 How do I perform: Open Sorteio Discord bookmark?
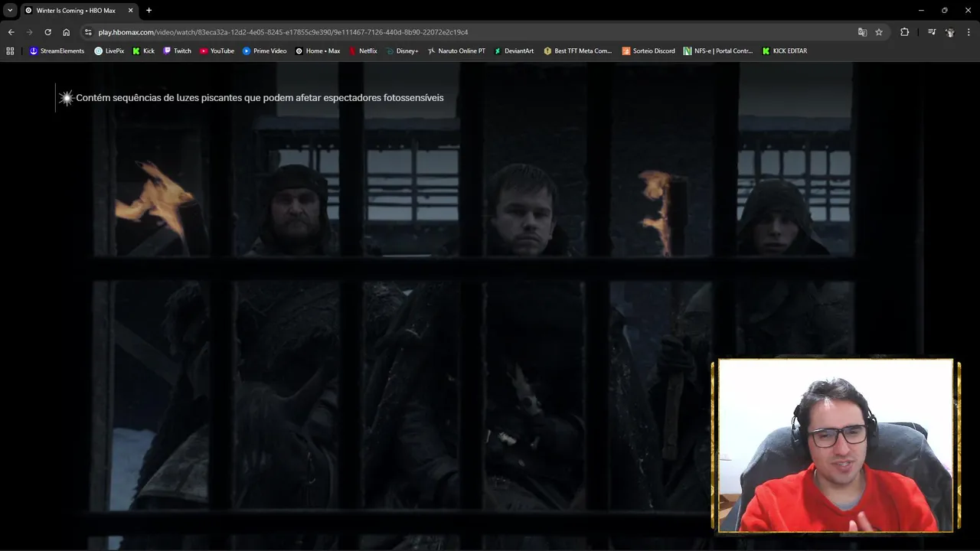coord(648,51)
